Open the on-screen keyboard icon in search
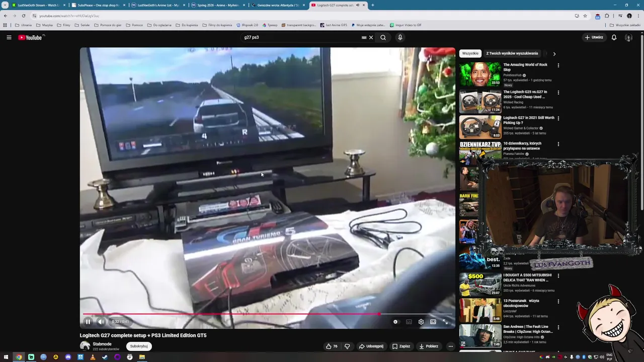644x362 pixels. [x=364, y=37]
